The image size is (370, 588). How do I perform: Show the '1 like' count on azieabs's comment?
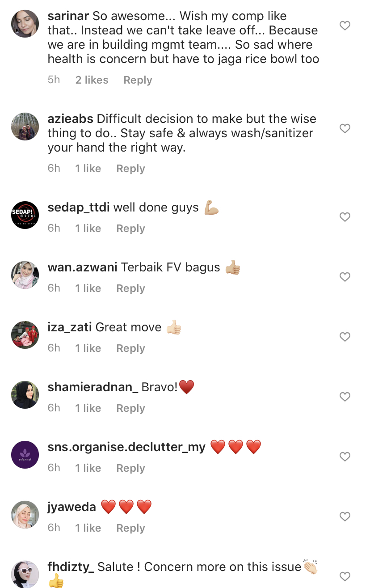pos(88,169)
